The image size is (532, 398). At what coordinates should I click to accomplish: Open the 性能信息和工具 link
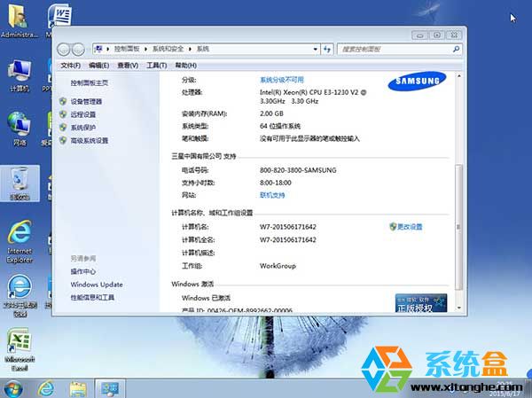(92, 298)
